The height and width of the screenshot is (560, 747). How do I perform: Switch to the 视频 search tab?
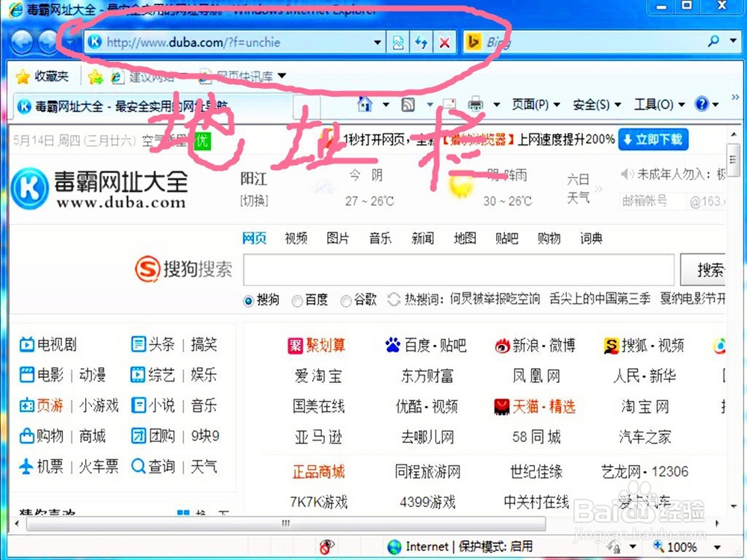(296, 238)
